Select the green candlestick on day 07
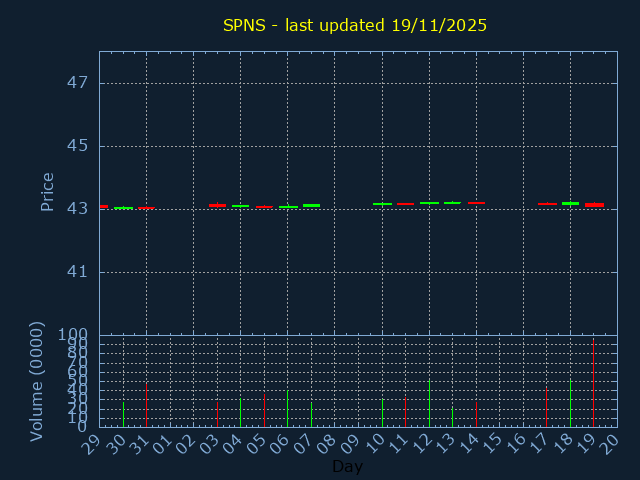This screenshot has height=480, width=640. click(311, 205)
